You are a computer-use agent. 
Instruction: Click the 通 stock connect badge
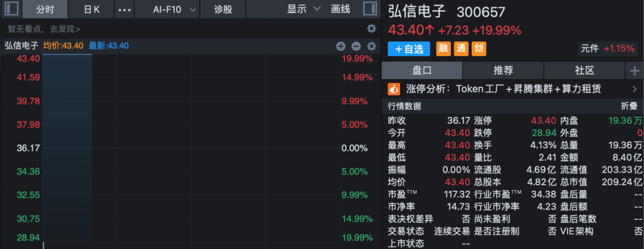click(461, 49)
